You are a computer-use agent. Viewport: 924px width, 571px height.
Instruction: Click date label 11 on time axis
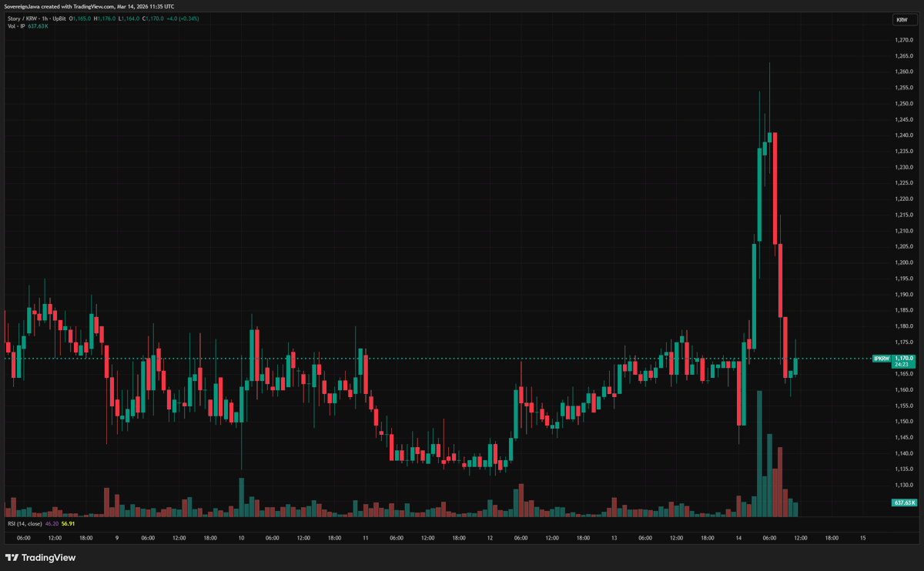(366, 538)
